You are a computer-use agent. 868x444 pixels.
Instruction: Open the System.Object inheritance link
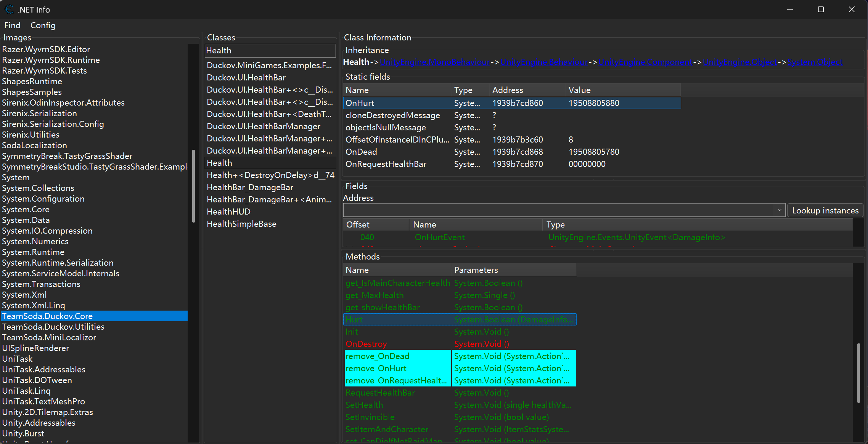tap(815, 61)
